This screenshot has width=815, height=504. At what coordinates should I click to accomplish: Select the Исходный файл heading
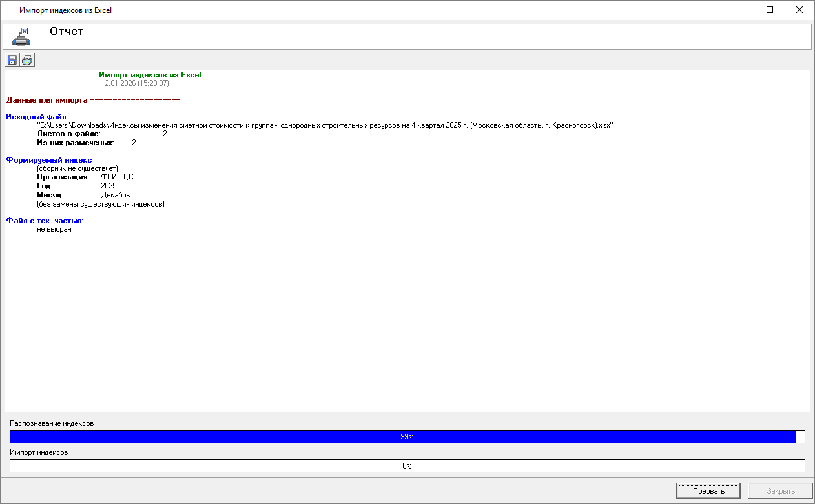[37, 117]
